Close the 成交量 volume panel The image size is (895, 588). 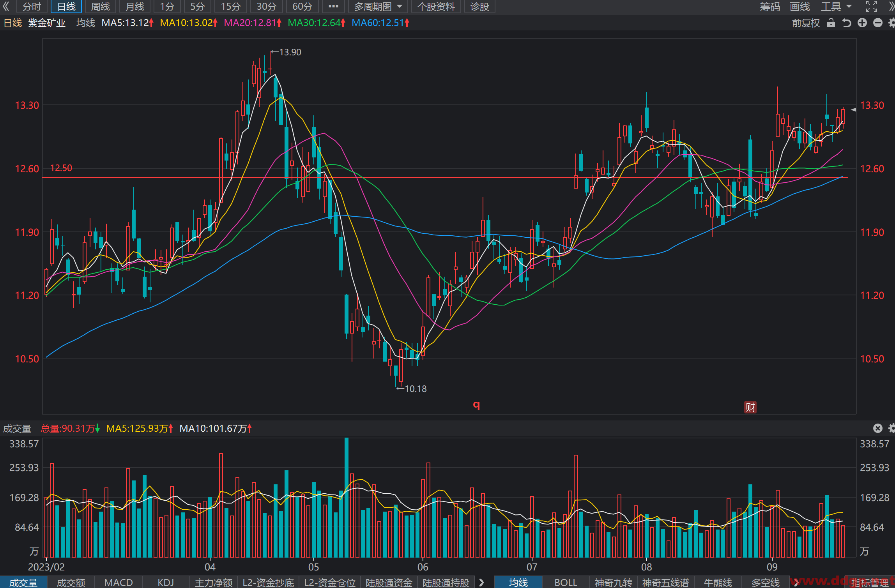(x=877, y=428)
